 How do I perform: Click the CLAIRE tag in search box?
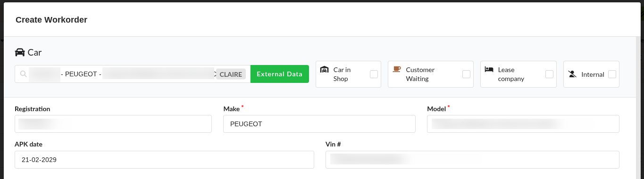click(231, 74)
